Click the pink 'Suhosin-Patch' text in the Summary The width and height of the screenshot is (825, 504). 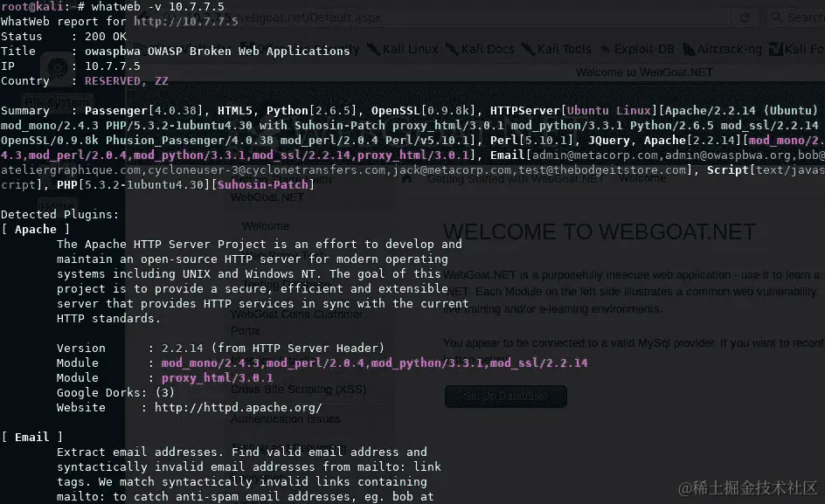(263, 184)
